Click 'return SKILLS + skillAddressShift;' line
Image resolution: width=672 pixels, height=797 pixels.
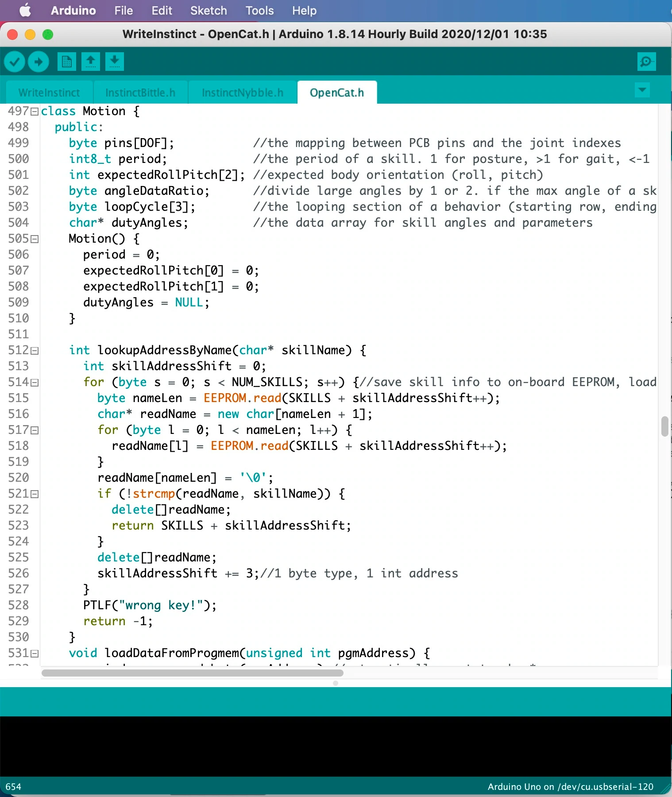pos(231,526)
